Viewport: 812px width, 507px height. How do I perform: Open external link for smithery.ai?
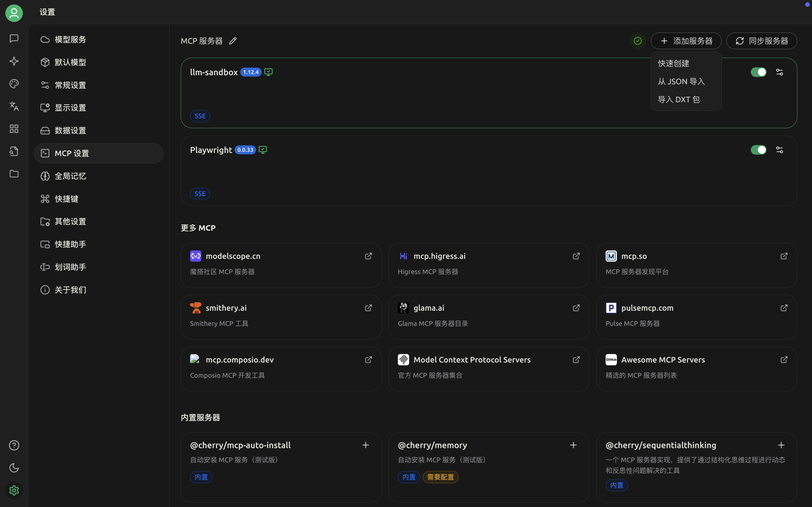point(369,308)
